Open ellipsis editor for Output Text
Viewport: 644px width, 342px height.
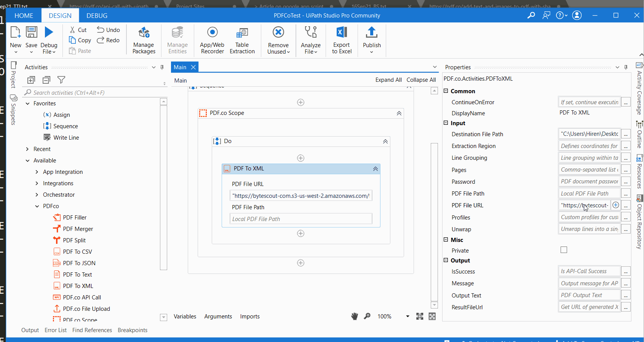coord(626,295)
